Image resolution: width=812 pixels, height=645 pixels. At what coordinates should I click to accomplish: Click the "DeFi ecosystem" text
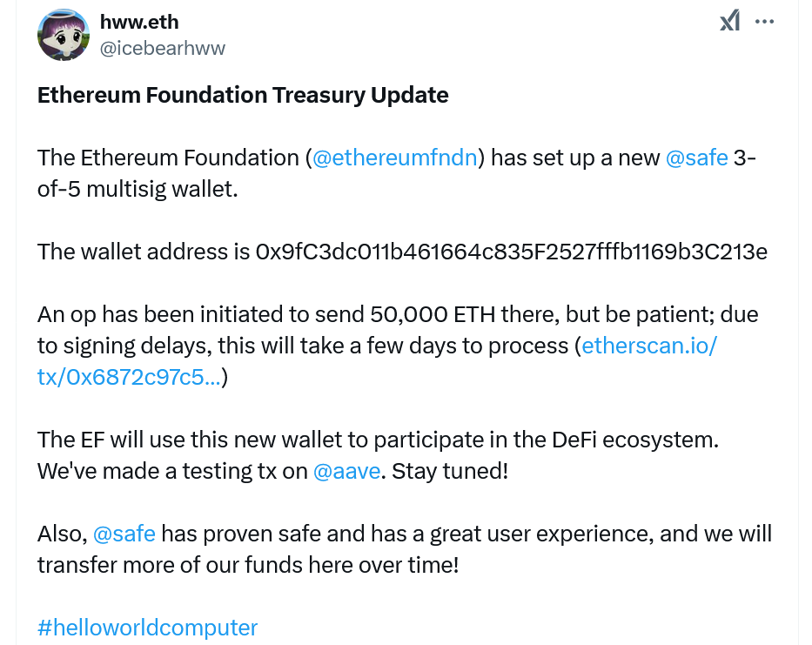pyautogui.click(x=634, y=440)
